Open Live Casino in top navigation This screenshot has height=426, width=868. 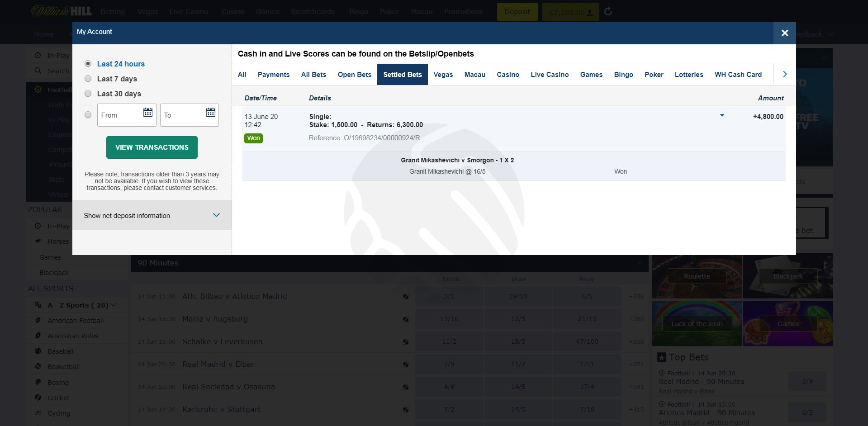(189, 11)
